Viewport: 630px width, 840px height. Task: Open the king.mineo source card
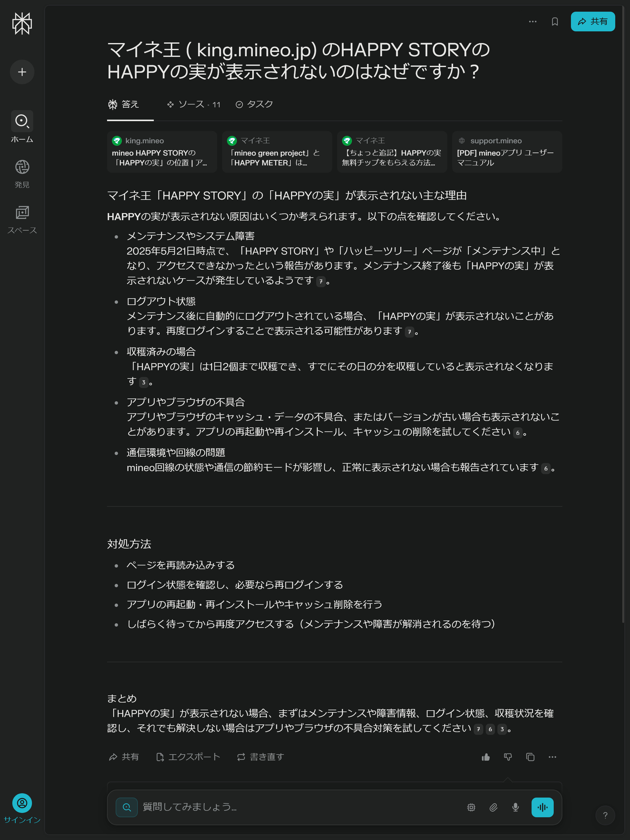click(x=162, y=152)
